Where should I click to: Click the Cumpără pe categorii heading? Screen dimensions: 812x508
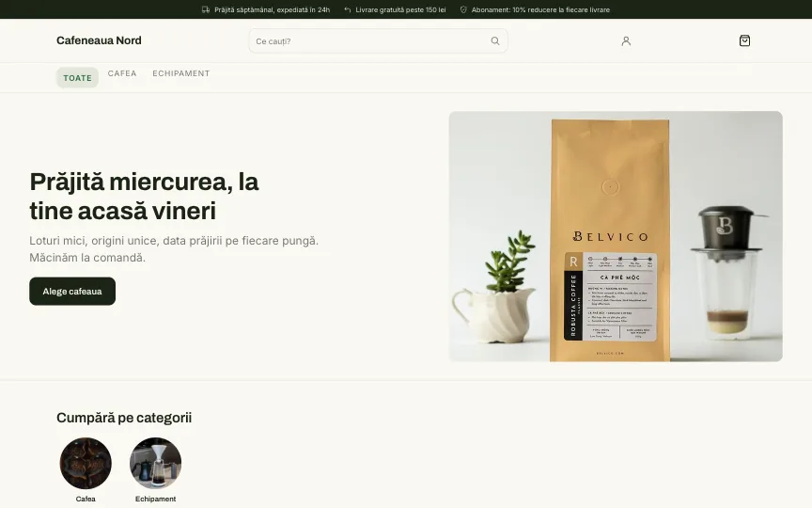coord(124,418)
